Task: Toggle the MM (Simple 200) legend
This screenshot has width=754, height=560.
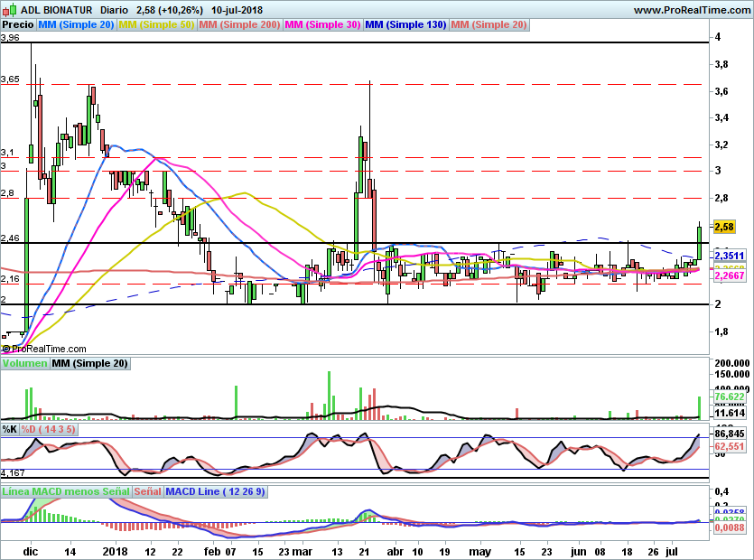Action: pos(239,24)
